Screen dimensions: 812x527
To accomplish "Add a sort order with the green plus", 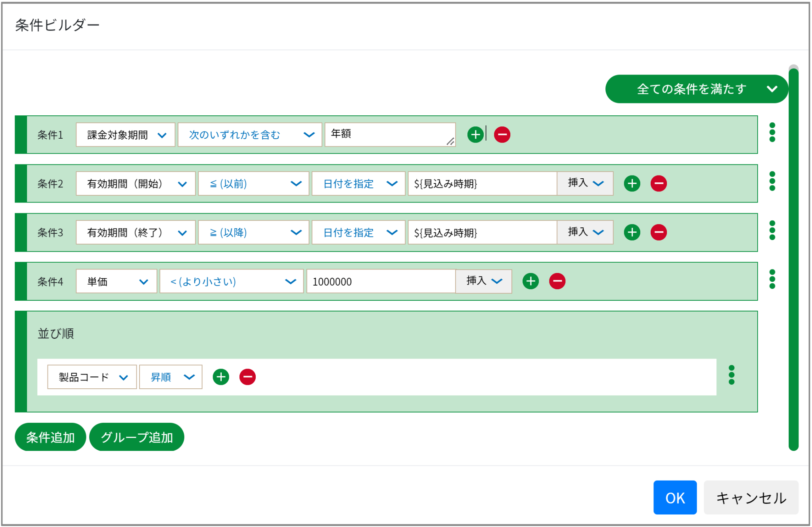I will coord(221,377).
